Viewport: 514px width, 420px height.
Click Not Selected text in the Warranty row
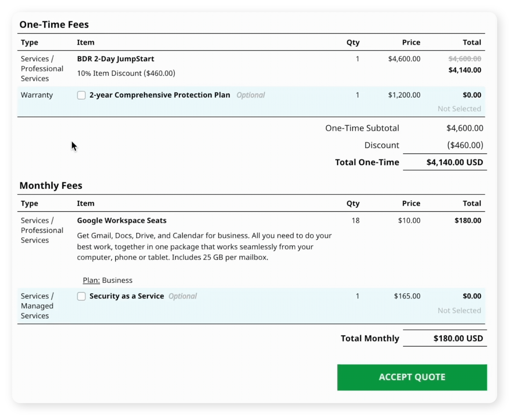[x=459, y=109]
